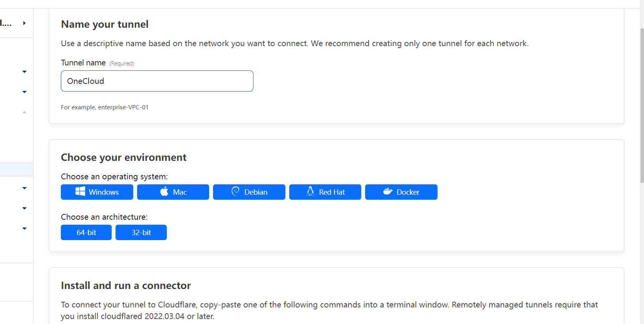644x324 pixels.
Task: Click the Tunnel name input field
Action: click(x=157, y=81)
